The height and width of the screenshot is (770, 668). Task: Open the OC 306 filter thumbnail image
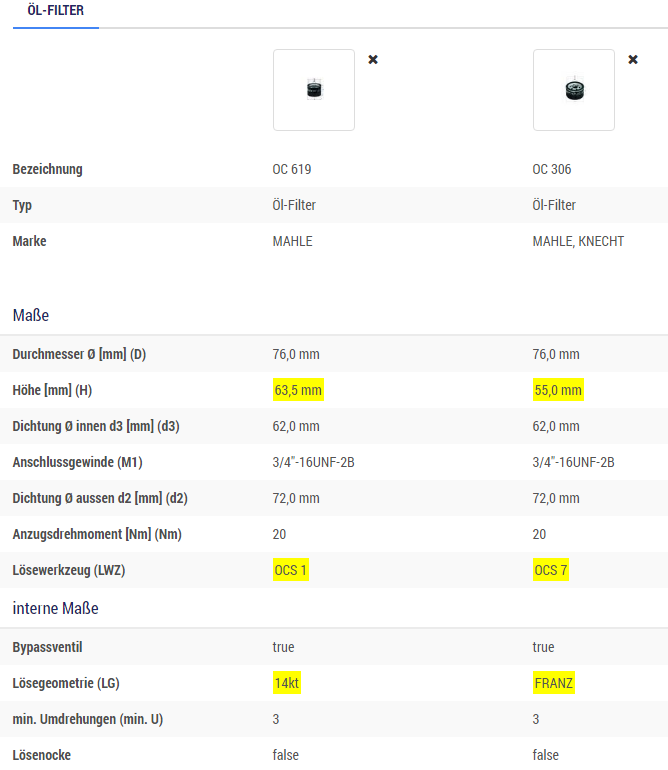click(x=574, y=90)
